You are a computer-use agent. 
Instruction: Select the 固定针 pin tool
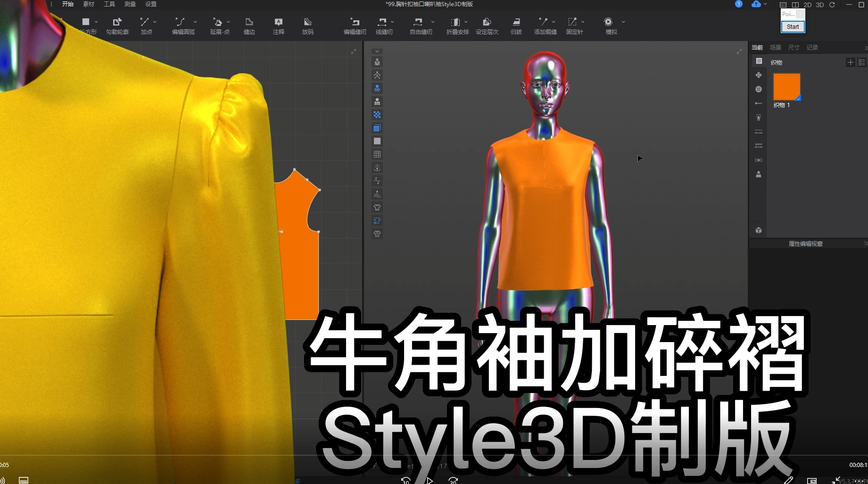click(574, 26)
